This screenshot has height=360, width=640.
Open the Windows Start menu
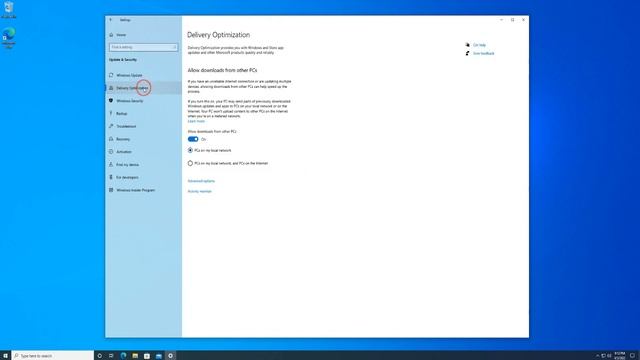point(5,356)
